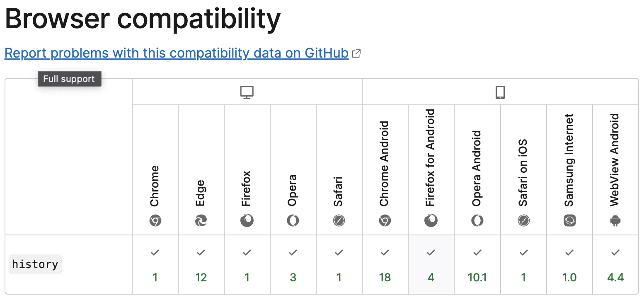The image size is (644, 300).
Task: Click the Opera desktop logo icon
Action: [293, 221]
